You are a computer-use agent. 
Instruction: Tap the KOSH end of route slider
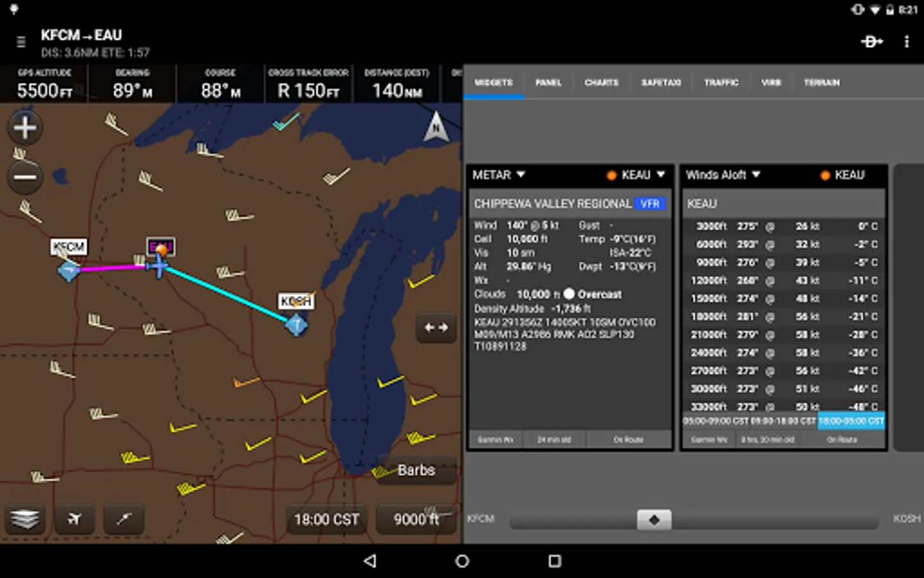(x=907, y=518)
